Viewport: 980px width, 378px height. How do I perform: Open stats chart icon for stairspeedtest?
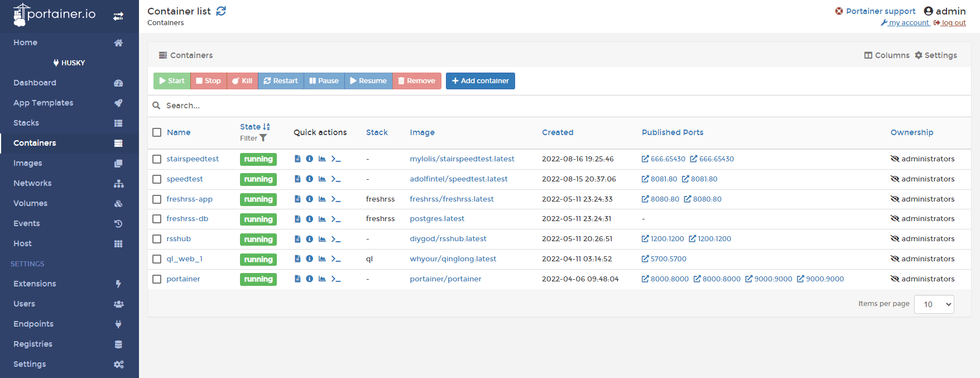322,159
